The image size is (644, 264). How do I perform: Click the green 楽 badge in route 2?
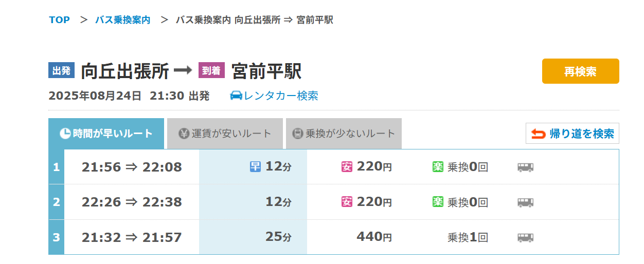[x=438, y=202]
